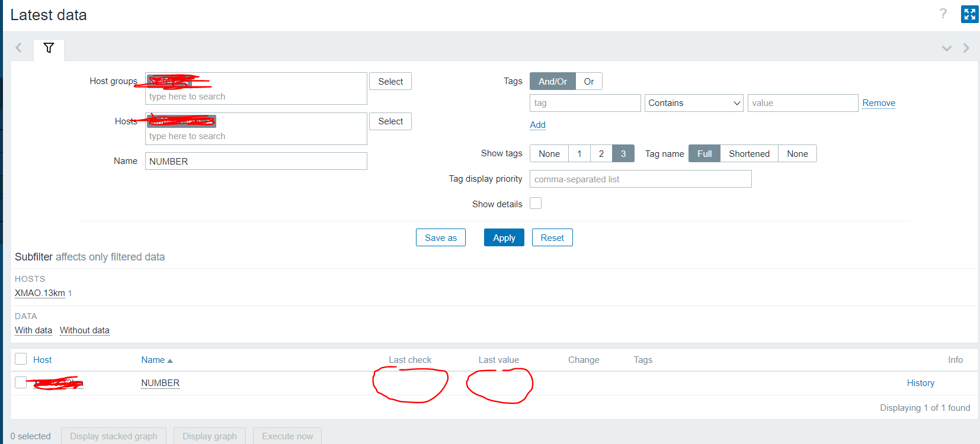This screenshot has height=444, width=980.
Task: Edit the Name field containing NUMBER
Action: [x=256, y=161]
